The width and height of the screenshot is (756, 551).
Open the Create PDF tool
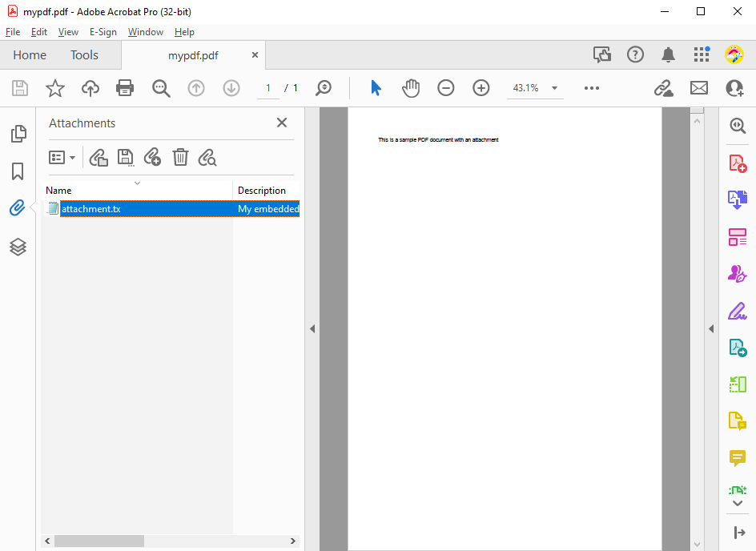[x=737, y=163]
